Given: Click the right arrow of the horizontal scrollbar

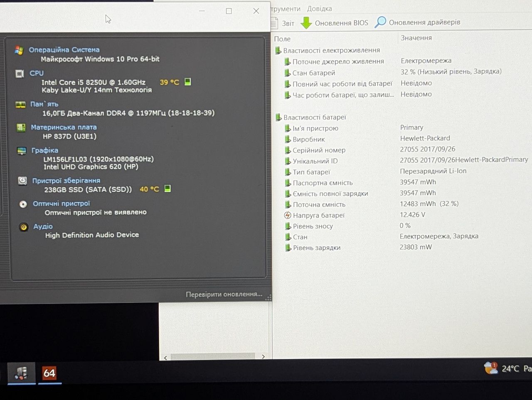Looking at the screenshot, I should [x=263, y=357].
